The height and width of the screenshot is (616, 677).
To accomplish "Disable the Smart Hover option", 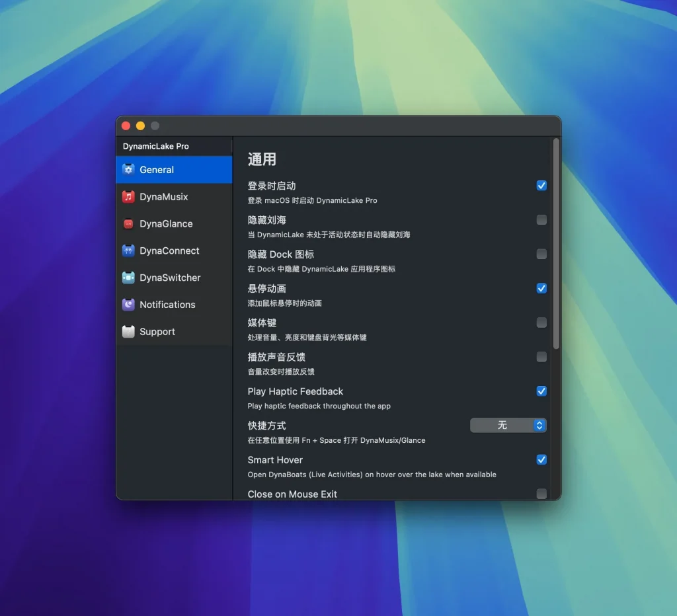I will 541,459.
